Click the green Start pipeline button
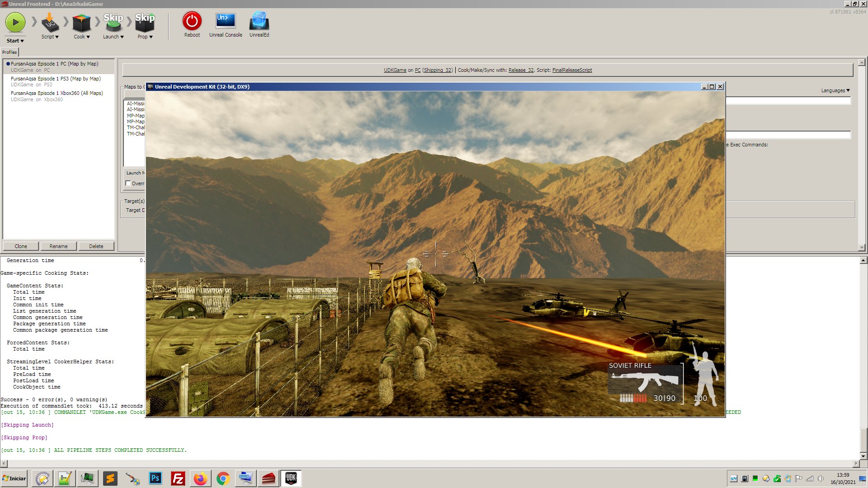This screenshot has height=488, width=868. click(15, 22)
